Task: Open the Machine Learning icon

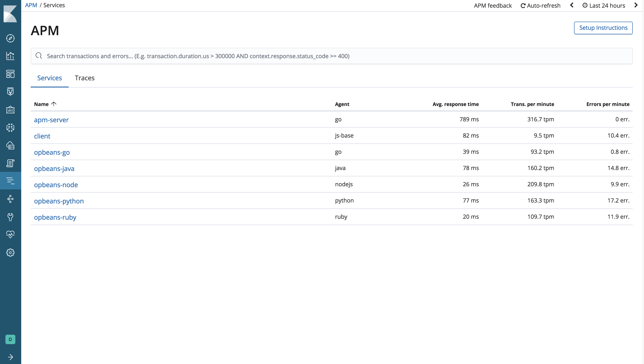Action: pos(10,128)
